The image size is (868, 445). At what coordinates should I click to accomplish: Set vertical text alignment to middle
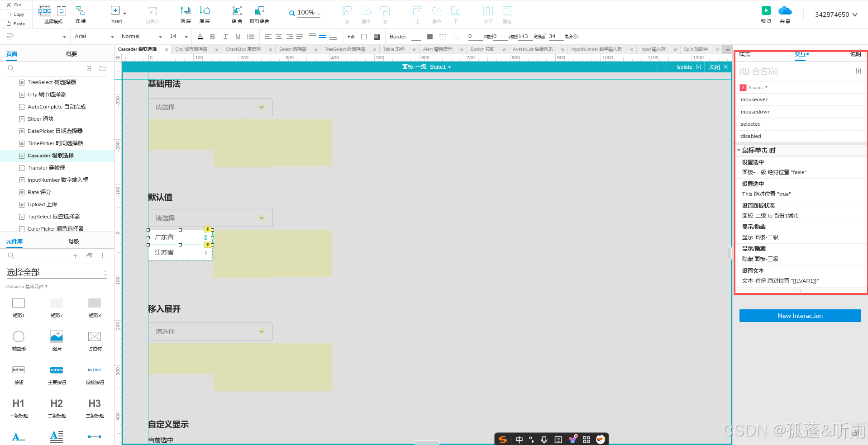click(x=323, y=37)
